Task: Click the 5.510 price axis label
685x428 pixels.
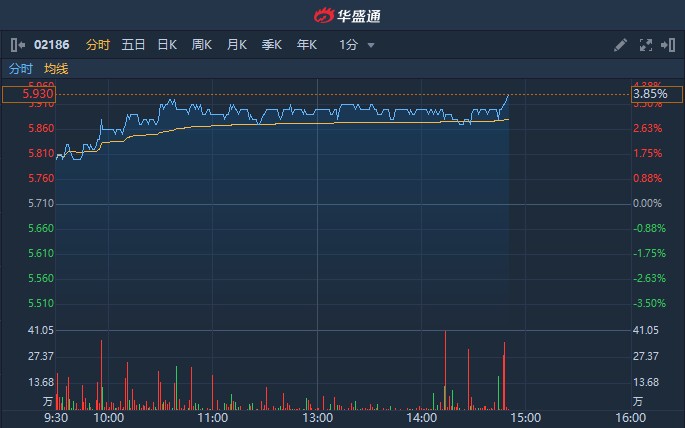Action: pyautogui.click(x=41, y=303)
